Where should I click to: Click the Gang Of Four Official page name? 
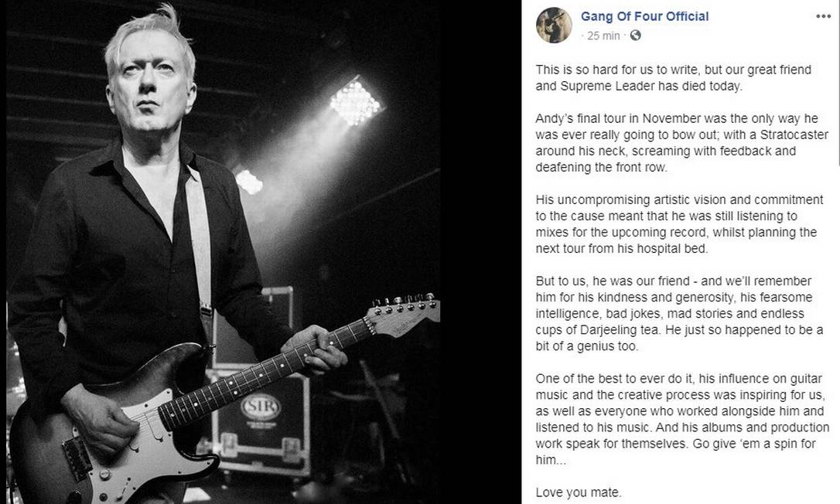click(644, 16)
